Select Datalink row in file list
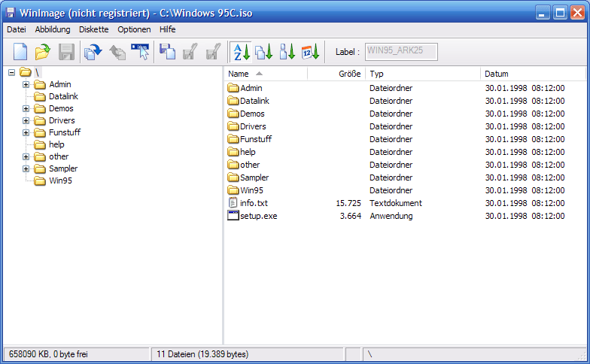 point(405,101)
